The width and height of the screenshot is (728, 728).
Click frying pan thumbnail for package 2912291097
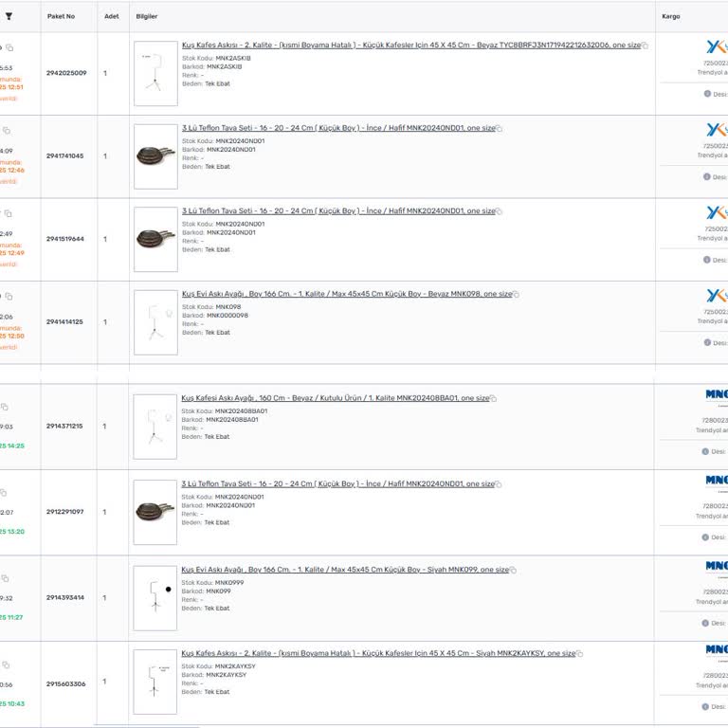(x=155, y=512)
